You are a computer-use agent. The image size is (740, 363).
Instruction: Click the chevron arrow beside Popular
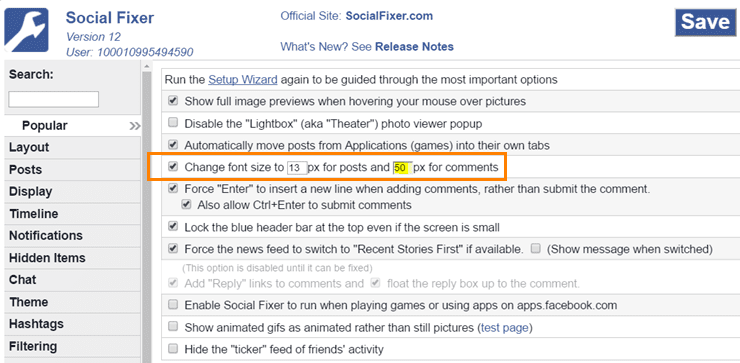coord(135,127)
